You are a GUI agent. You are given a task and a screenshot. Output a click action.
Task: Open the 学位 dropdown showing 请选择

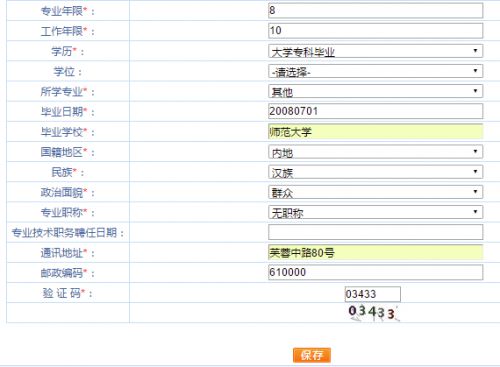pyautogui.click(x=375, y=71)
